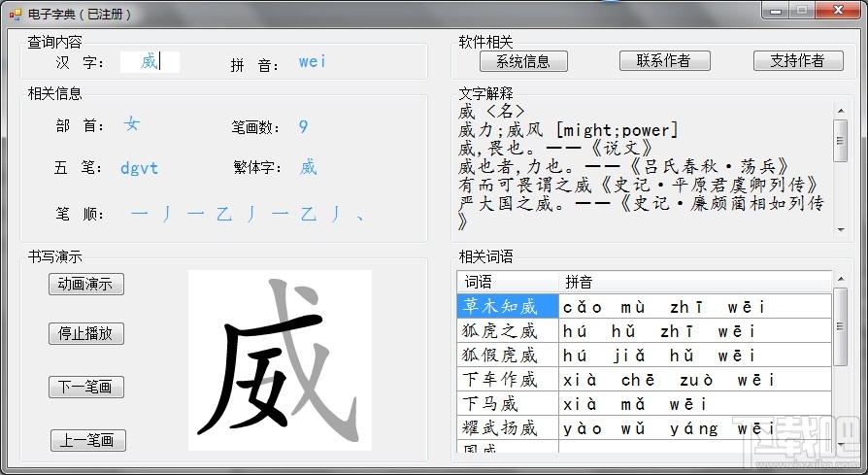Click pinyin cell xià mǎ wēi
The height and width of the screenshot is (475, 868).
pyautogui.click(x=695, y=403)
